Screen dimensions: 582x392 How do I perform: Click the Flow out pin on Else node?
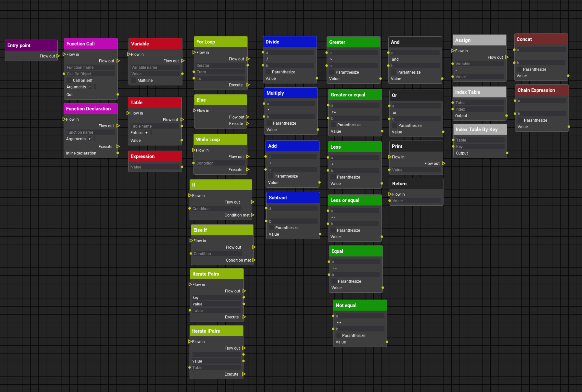[x=248, y=117]
